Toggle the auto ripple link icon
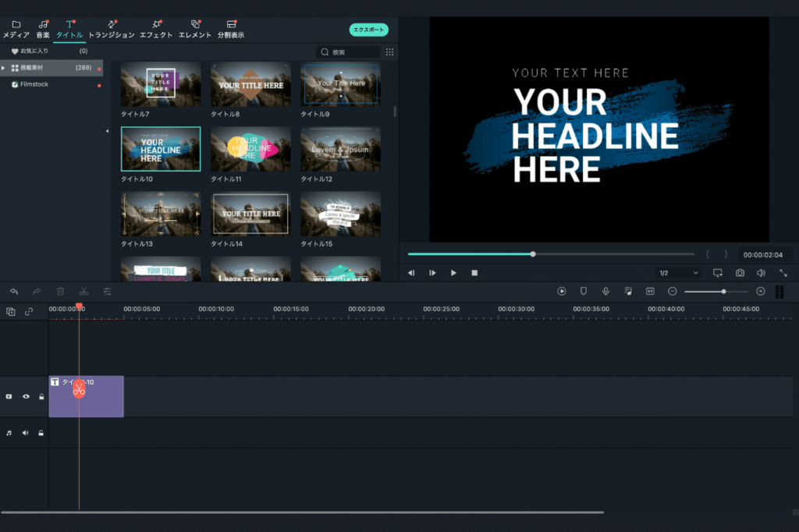The width and height of the screenshot is (799, 532). 29,311
